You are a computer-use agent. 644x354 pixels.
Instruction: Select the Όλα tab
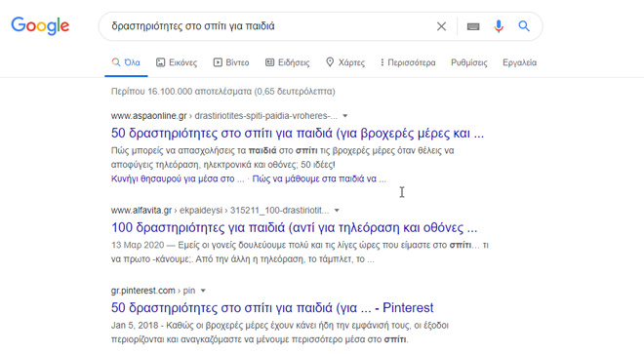coord(126,62)
